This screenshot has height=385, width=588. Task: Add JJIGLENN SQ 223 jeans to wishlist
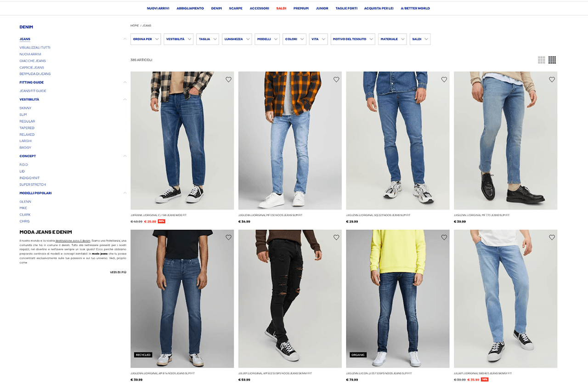click(x=444, y=79)
